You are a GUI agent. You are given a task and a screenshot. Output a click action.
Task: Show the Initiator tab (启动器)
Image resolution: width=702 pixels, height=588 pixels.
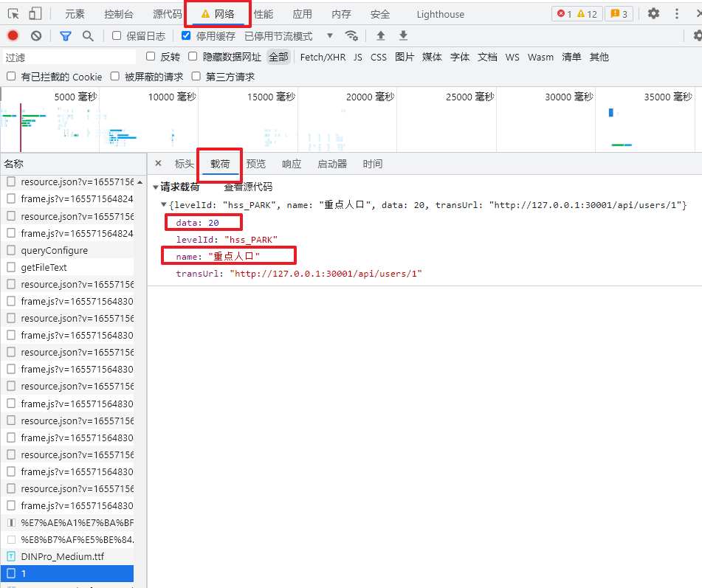[332, 164]
